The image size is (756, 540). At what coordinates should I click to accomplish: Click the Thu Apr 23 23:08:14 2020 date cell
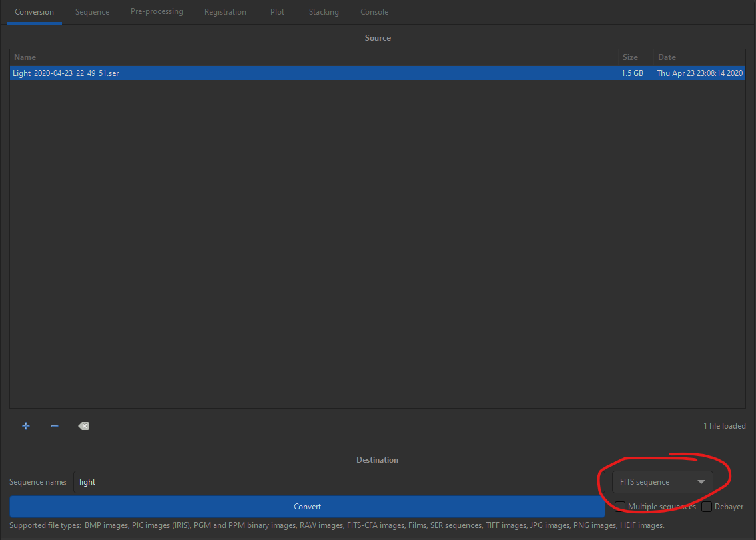click(x=699, y=73)
